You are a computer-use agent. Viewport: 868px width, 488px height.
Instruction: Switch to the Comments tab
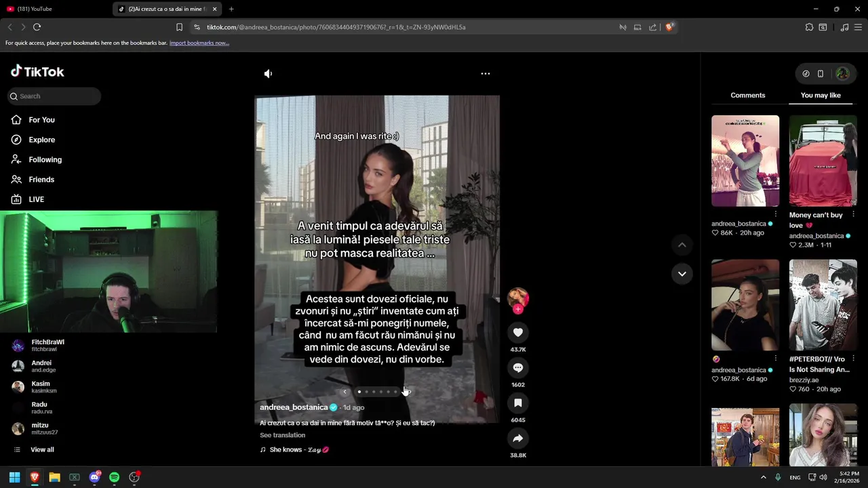click(748, 96)
